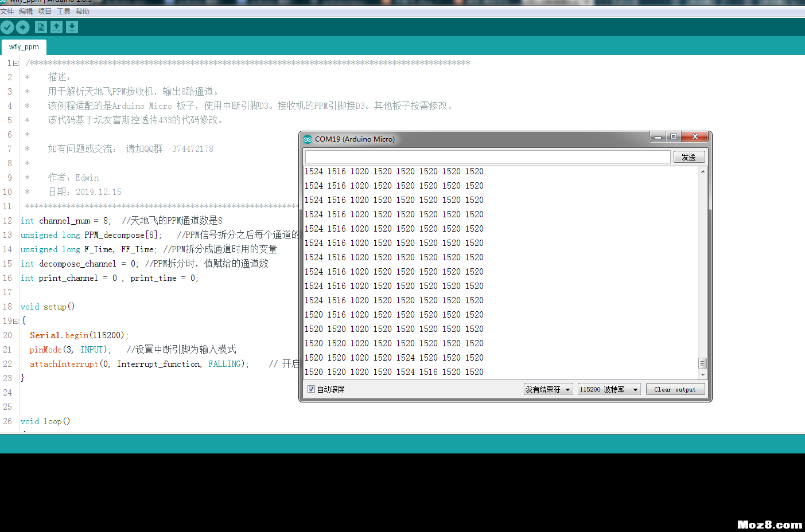
Task: Click 'attachInterrupt' on line 22
Action: [x=64, y=364]
